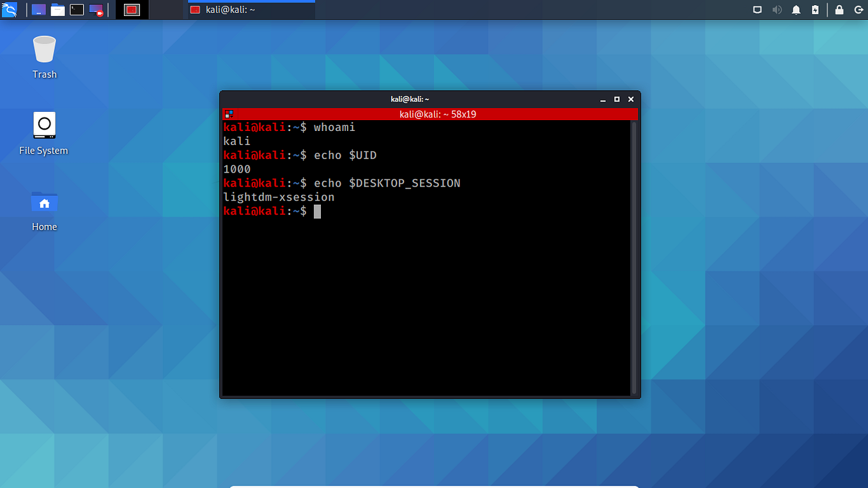Launch the file manager from the panel
868x488 pixels.
point(58,10)
